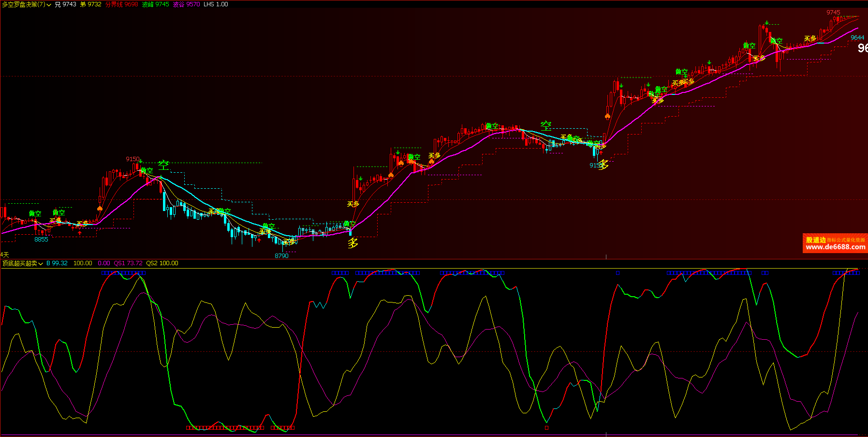Click the 分界线 9698 readout
868x437 pixels.
(121, 4)
